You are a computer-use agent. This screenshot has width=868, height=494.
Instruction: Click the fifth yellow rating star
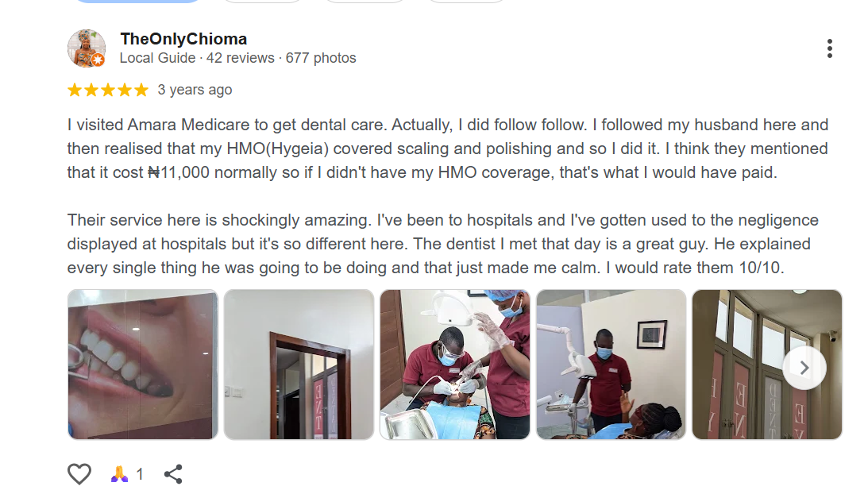141,90
